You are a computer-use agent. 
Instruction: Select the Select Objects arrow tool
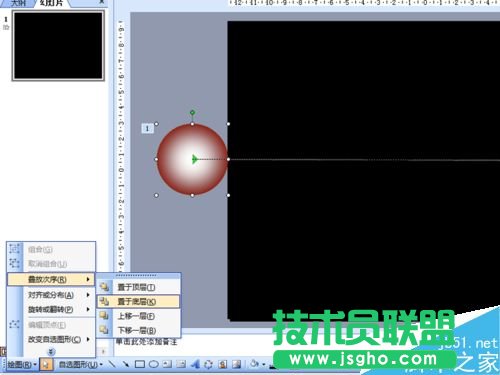pos(46,364)
